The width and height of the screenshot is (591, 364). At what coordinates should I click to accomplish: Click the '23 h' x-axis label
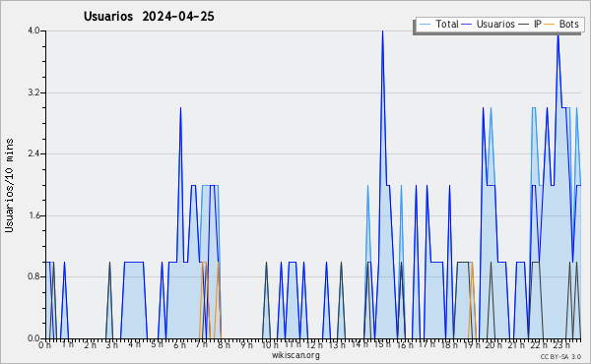(x=561, y=345)
